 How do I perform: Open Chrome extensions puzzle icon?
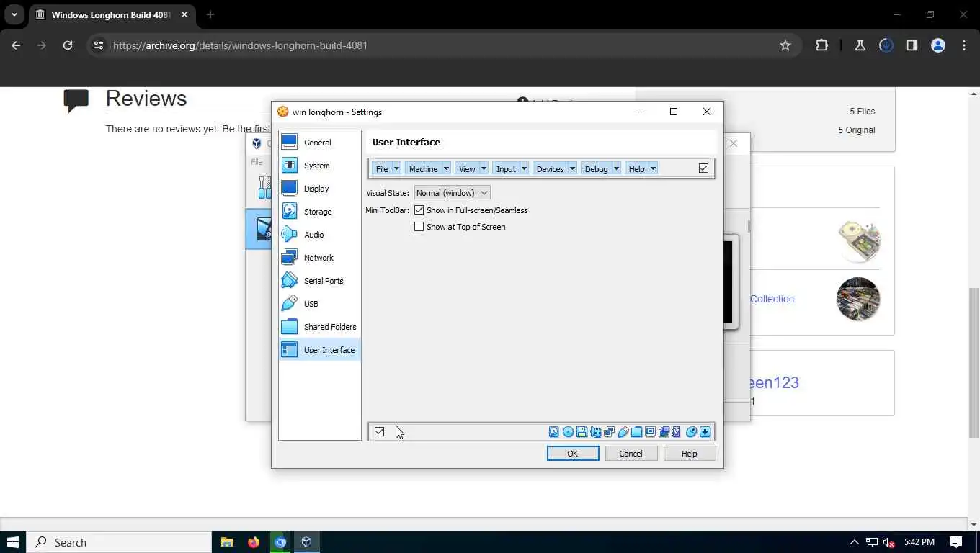(x=821, y=45)
